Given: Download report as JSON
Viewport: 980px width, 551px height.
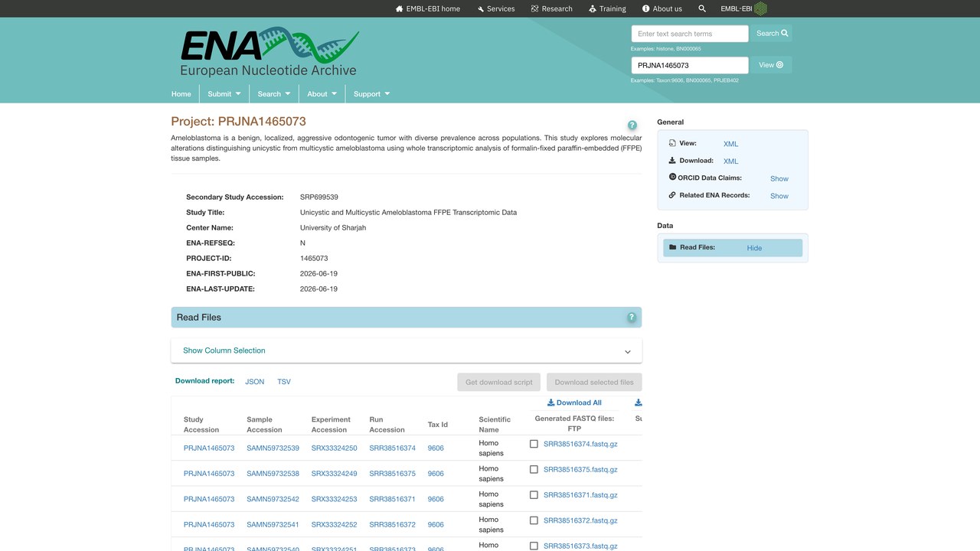Looking at the screenshot, I should coord(255,382).
